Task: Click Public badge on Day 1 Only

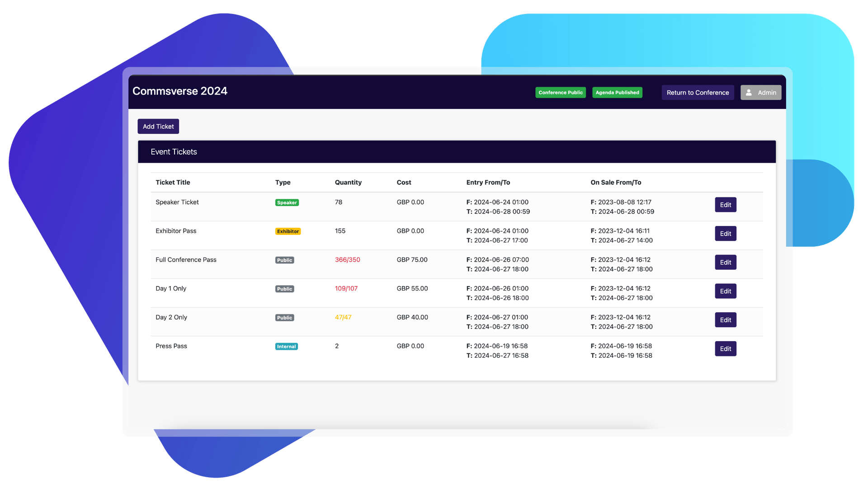Action: [285, 289]
